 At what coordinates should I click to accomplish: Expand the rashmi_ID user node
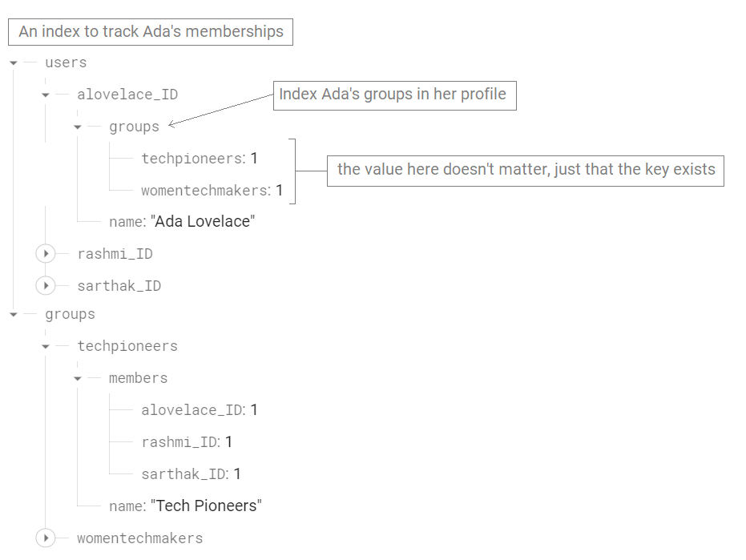46,254
